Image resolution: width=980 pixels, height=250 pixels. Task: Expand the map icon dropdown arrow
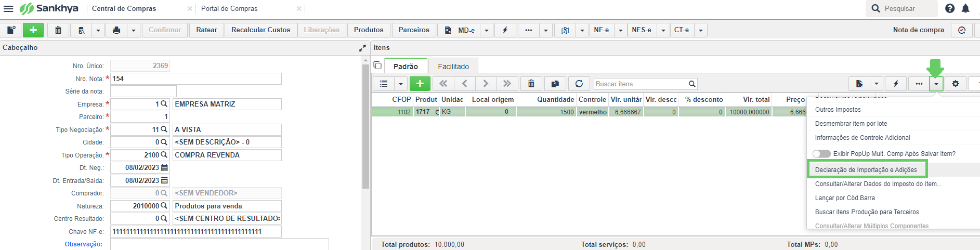582,30
